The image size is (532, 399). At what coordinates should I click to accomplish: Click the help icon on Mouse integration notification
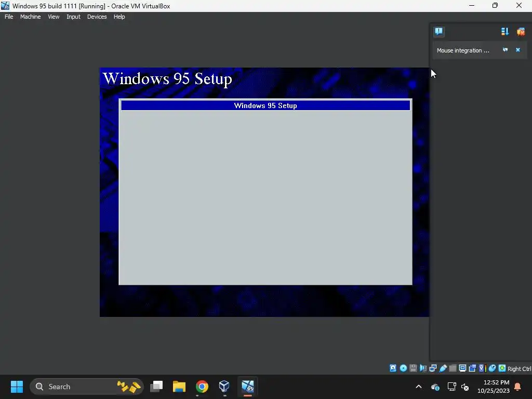click(x=505, y=50)
